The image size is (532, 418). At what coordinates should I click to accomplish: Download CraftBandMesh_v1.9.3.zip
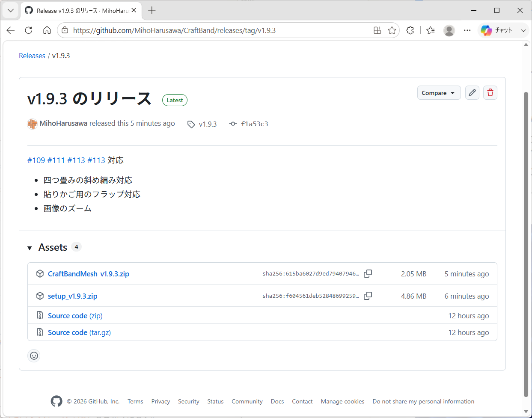coord(89,274)
